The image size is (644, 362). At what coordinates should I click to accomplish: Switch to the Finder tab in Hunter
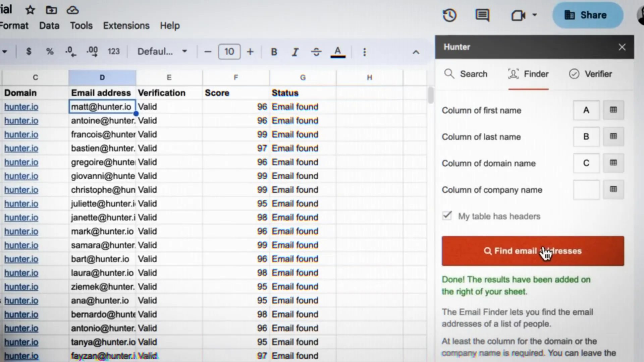[529, 74]
